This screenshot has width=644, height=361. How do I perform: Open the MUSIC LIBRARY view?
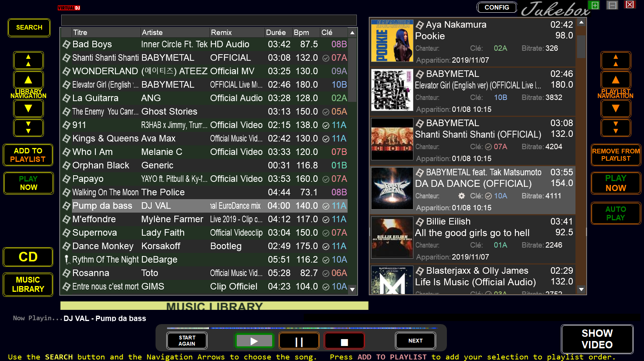tap(28, 284)
